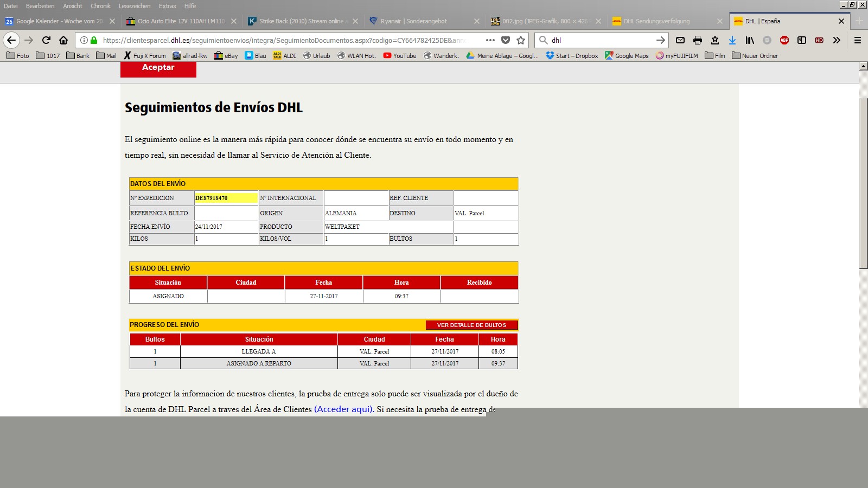Bookmark this page with the star icon
The height and width of the screenshot is (488, 868).
point(521,40)
